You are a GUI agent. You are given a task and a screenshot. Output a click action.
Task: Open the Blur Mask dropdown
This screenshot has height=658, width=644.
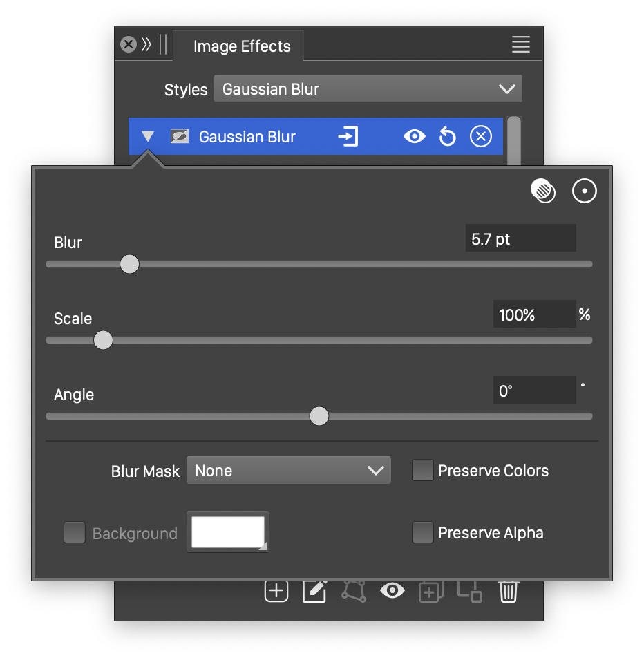click(288, 471)
